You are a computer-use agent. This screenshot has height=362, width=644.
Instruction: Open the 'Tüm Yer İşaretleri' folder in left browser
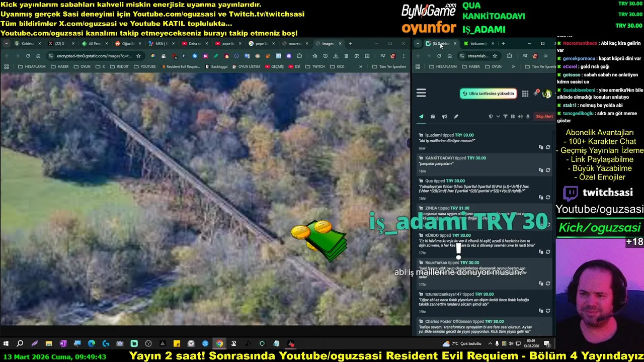pos(389,66)
